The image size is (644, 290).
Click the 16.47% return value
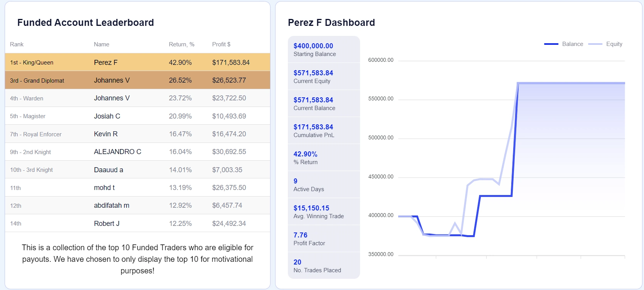click(180, 134)
